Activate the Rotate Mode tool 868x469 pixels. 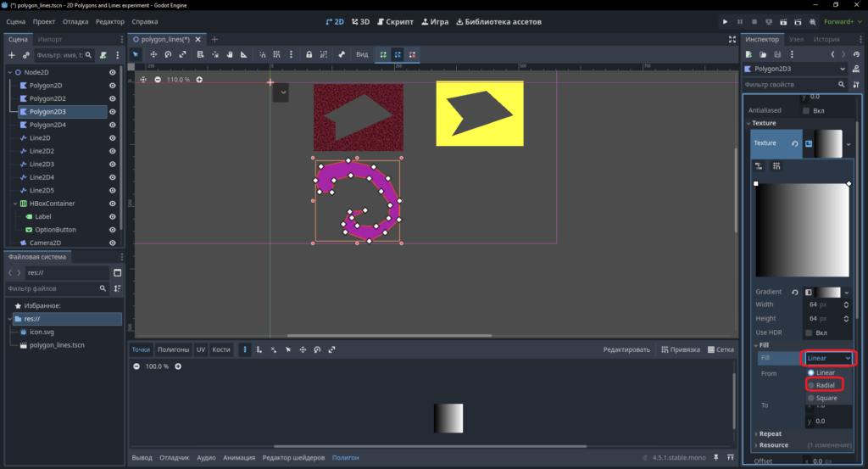(x=168, y=54)
